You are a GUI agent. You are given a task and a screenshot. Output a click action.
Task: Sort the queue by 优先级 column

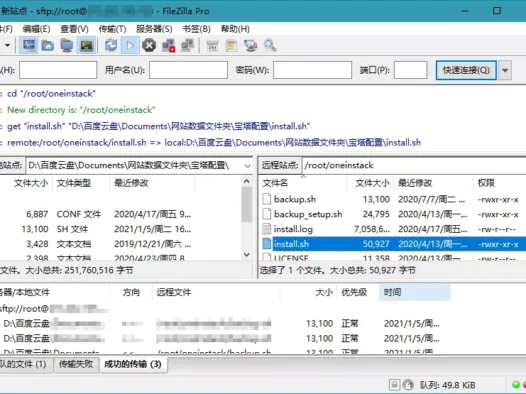[358, 292]
